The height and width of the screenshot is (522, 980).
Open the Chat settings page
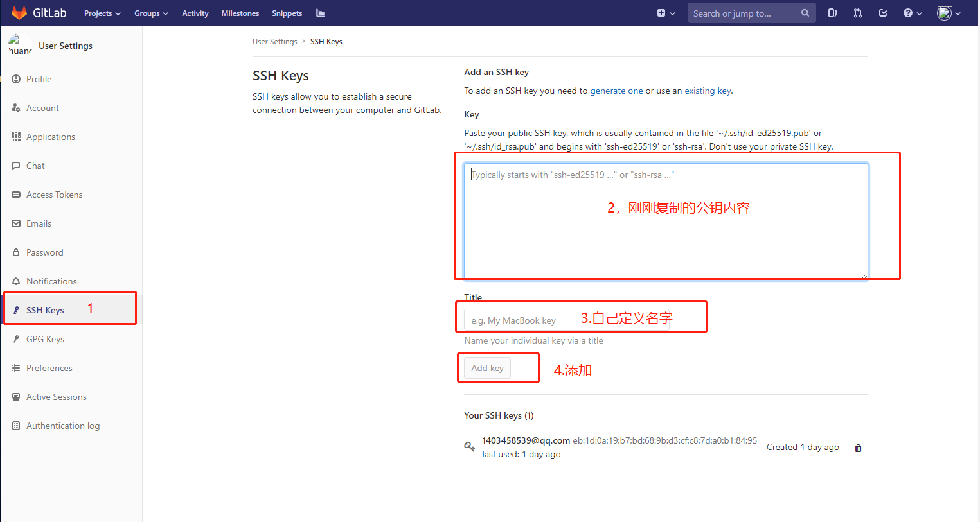coord(35,166)
